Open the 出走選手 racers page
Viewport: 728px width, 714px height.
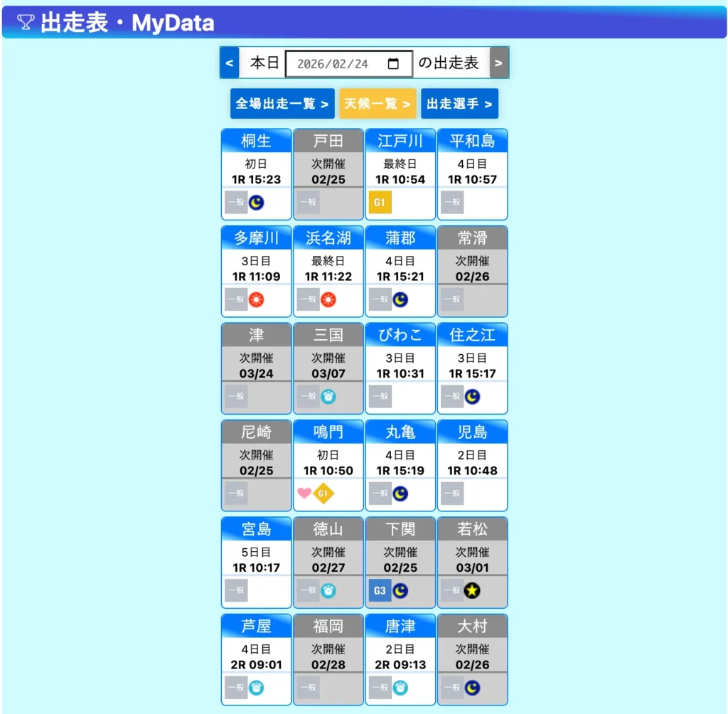pos(459,104)
